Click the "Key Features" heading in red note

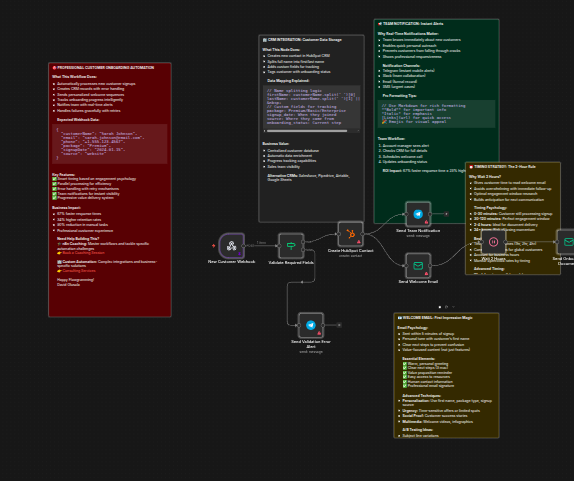[63, 175]
